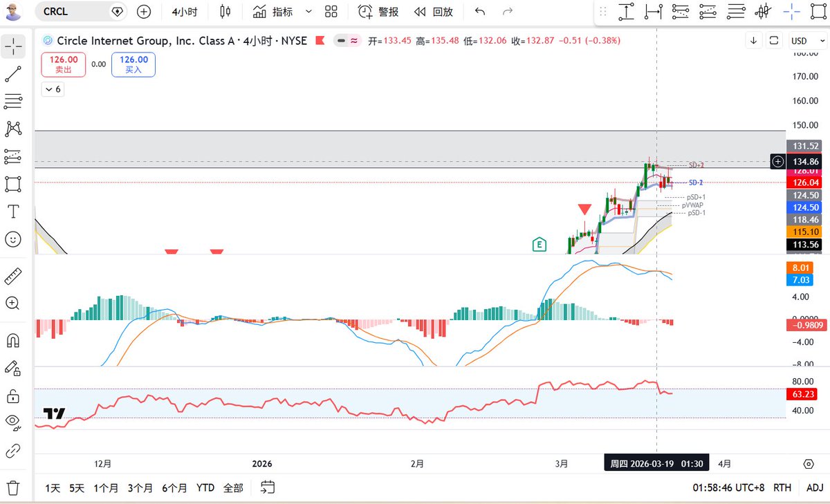Select the crosshair cursor tool in left sidebar
Viewport: 830px width, 504px height.
click(12, 46)
